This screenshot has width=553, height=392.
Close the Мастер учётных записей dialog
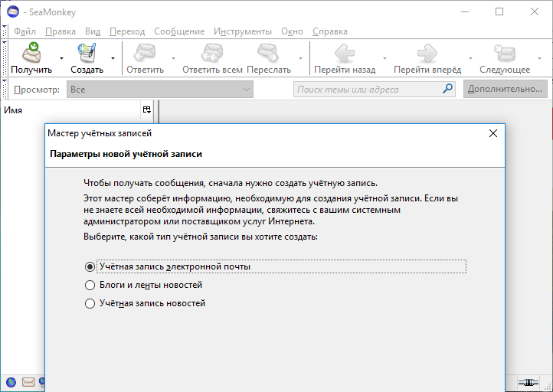point(493,133)
